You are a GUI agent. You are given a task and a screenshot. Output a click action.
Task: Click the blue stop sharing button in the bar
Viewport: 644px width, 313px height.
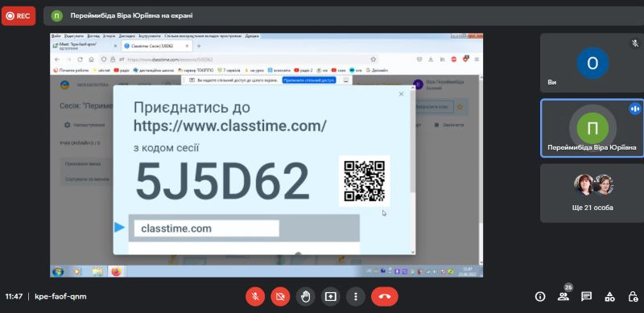[309, 80]
